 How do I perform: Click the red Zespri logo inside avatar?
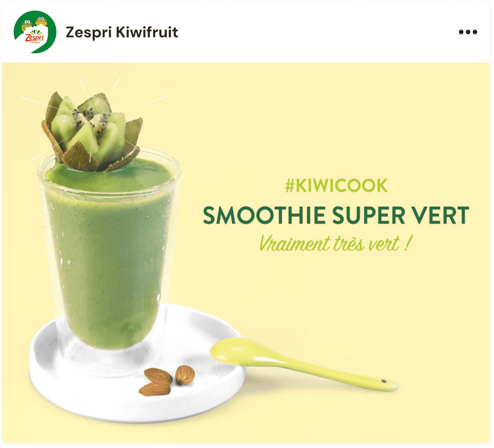click(35, 38)
